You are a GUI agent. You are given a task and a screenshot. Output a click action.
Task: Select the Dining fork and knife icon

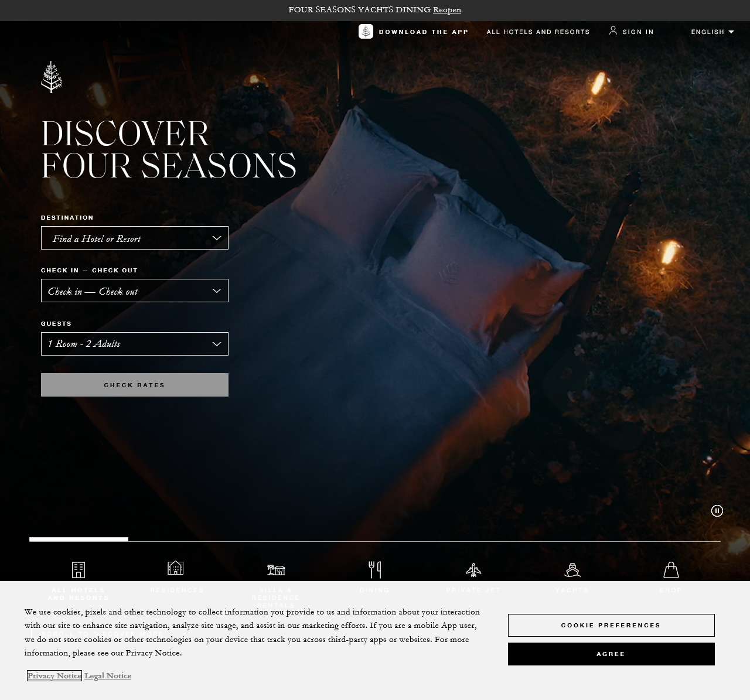pos(374,568)
